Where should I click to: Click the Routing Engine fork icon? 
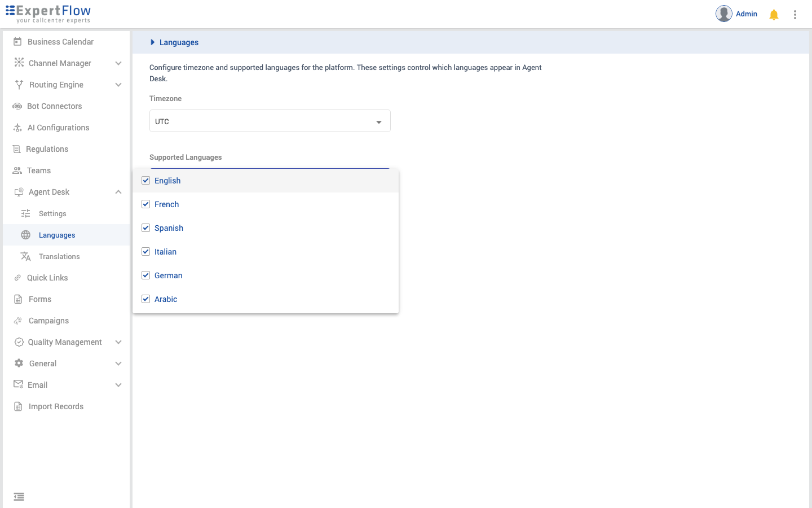19,85
